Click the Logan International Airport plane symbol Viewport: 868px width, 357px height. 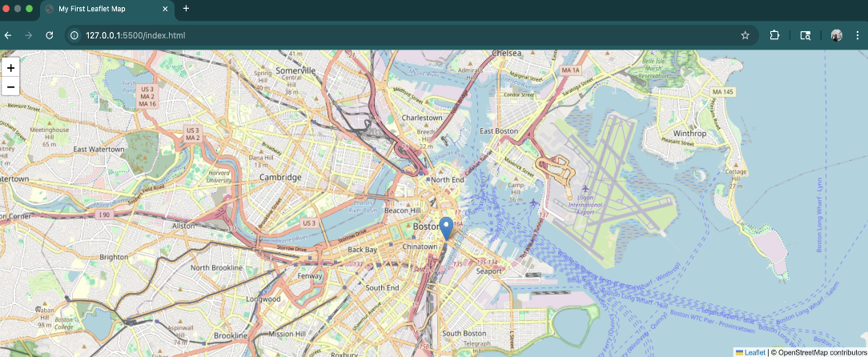click(x=585, y=189)
